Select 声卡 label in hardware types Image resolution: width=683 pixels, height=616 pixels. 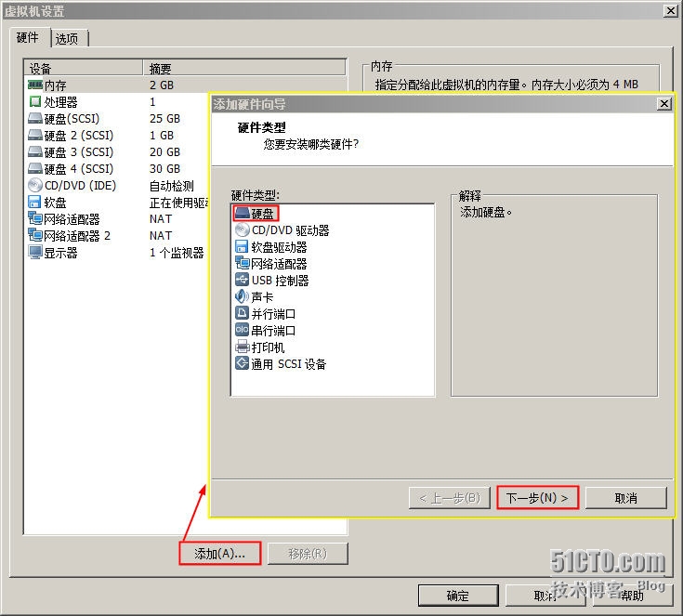(x=262, y=297)
